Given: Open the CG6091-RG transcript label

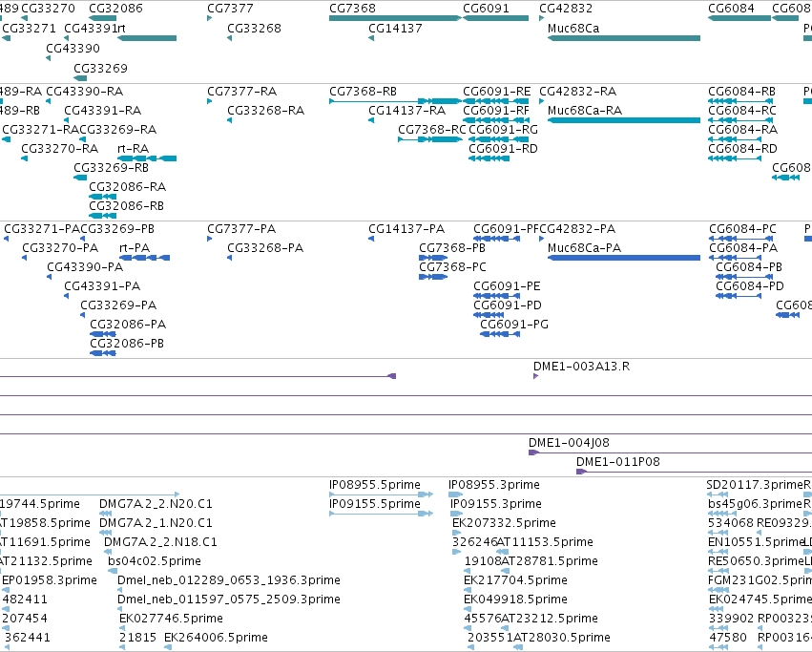Looking at the screenshot, I should point(503,130).
